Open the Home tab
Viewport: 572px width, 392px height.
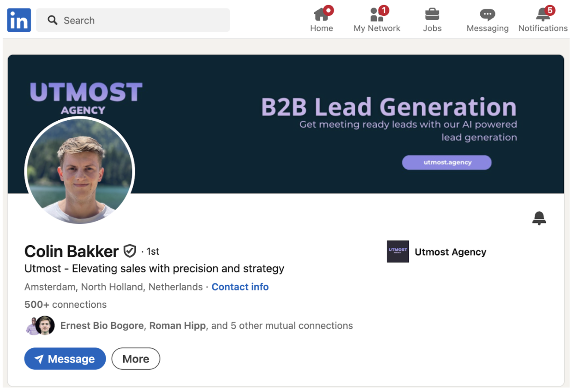(x=322, y=20)
